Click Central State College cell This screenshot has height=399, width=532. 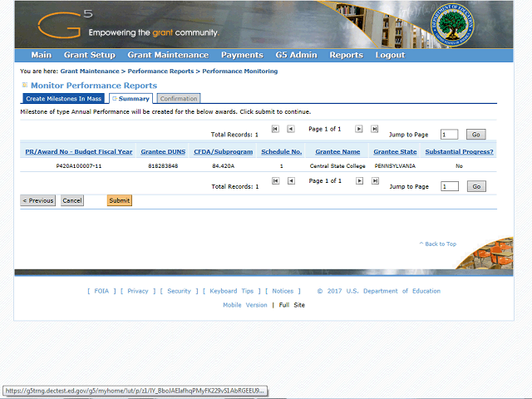(337, 166)
